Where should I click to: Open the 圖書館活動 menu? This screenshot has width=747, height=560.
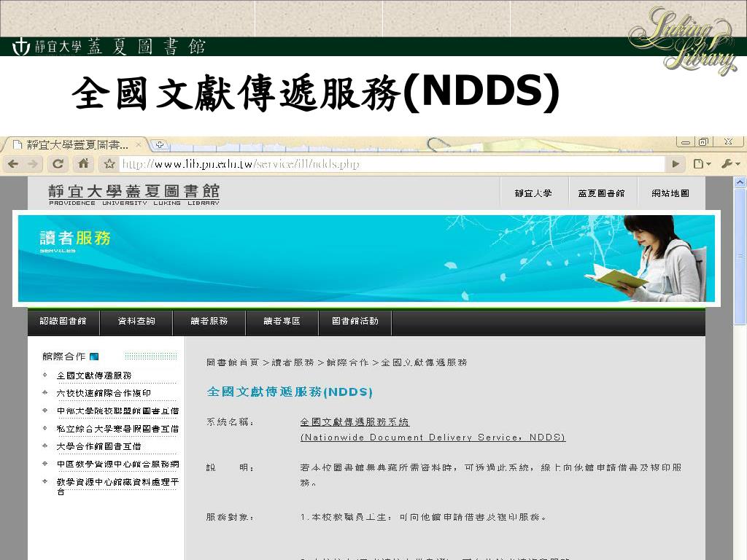355,322
